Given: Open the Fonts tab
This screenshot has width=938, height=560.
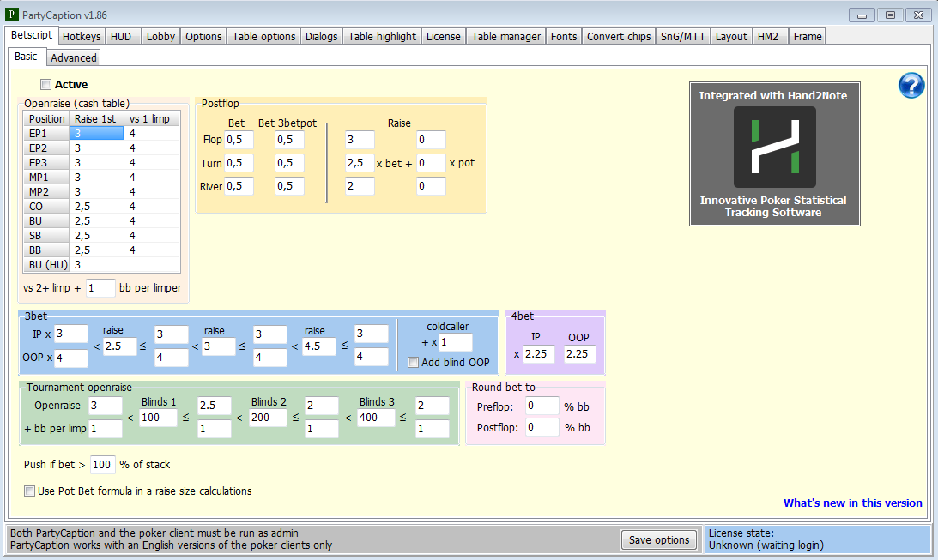Looking at the screenshot, I should pos(564,37).
